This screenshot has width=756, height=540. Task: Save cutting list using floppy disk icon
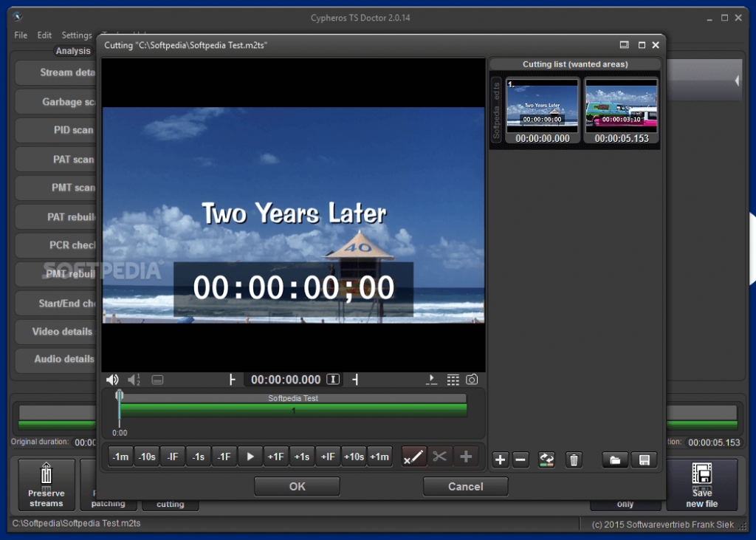pyautogui.click(x=644, y=460)
